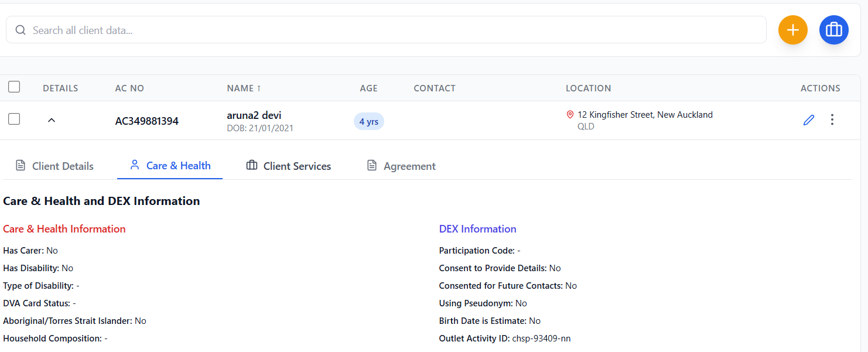
Task: Select the checkbox for client AC349881394
Action: [x=14, y=119]
